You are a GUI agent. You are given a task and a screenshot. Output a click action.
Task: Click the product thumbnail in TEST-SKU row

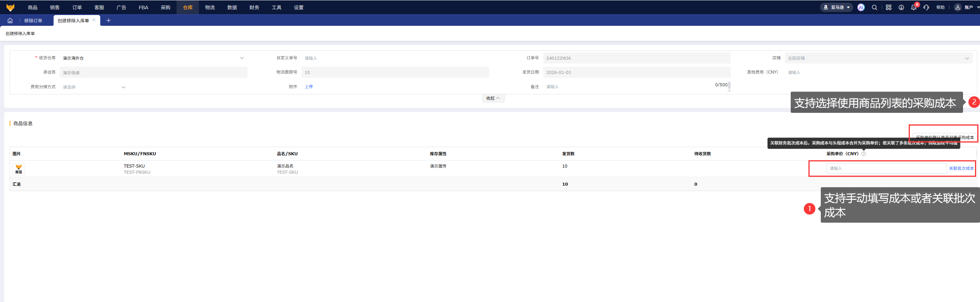coord(19,169)
